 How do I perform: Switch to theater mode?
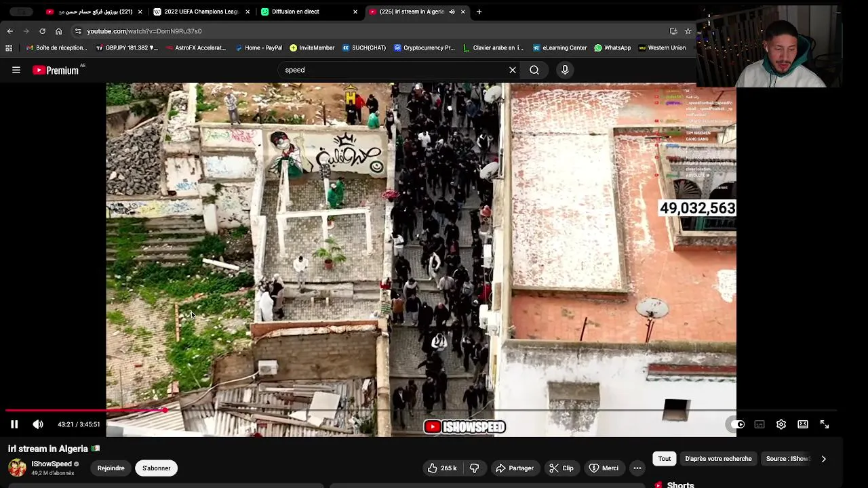[803, 424]
